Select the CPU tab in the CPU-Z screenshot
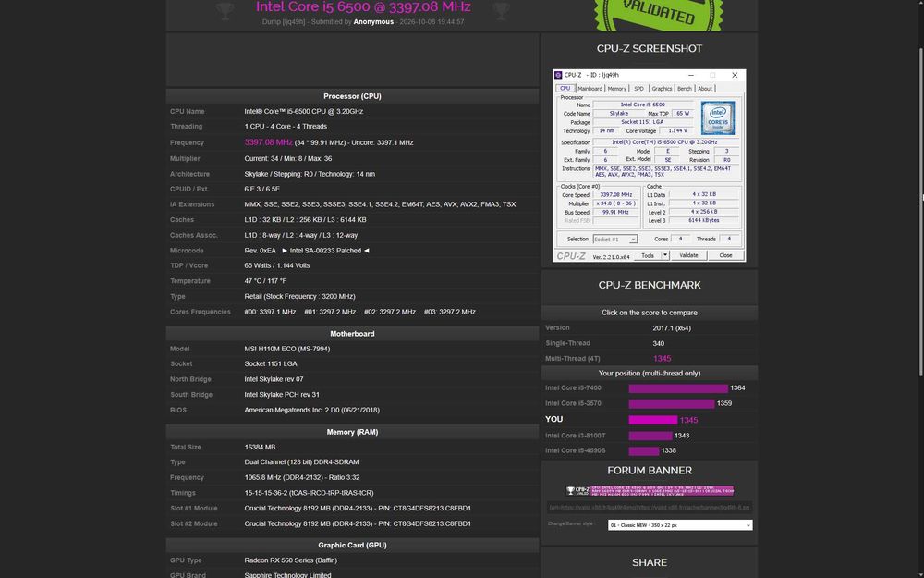Viewport: 924px width, 578px height. [x=565, y=89]
